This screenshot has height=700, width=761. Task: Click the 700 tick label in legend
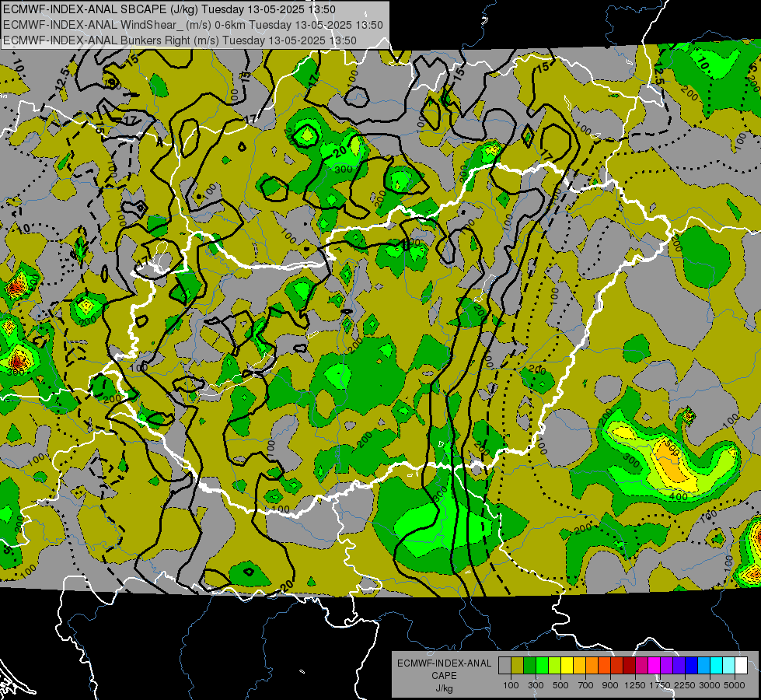pyautogui.click(x=586, y=685)
